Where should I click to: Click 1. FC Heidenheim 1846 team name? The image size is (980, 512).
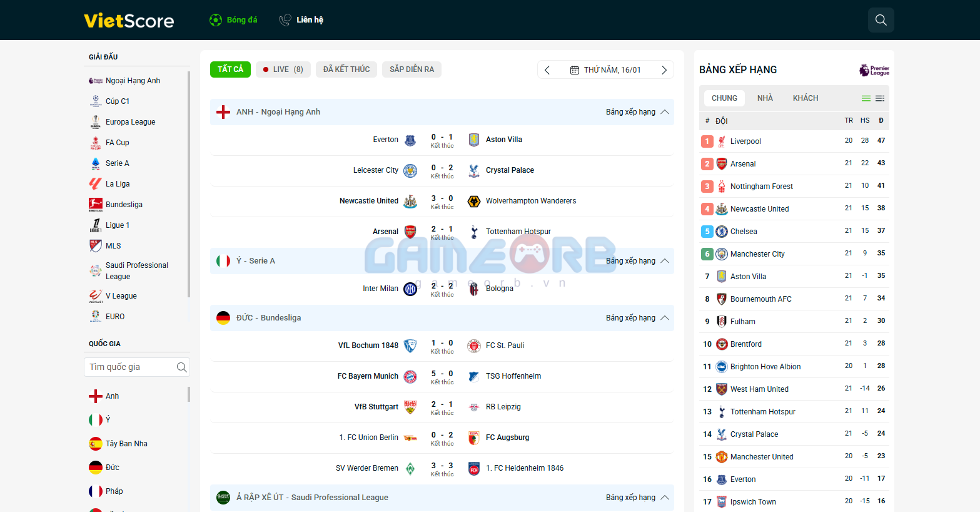click(x=525, y=468)
